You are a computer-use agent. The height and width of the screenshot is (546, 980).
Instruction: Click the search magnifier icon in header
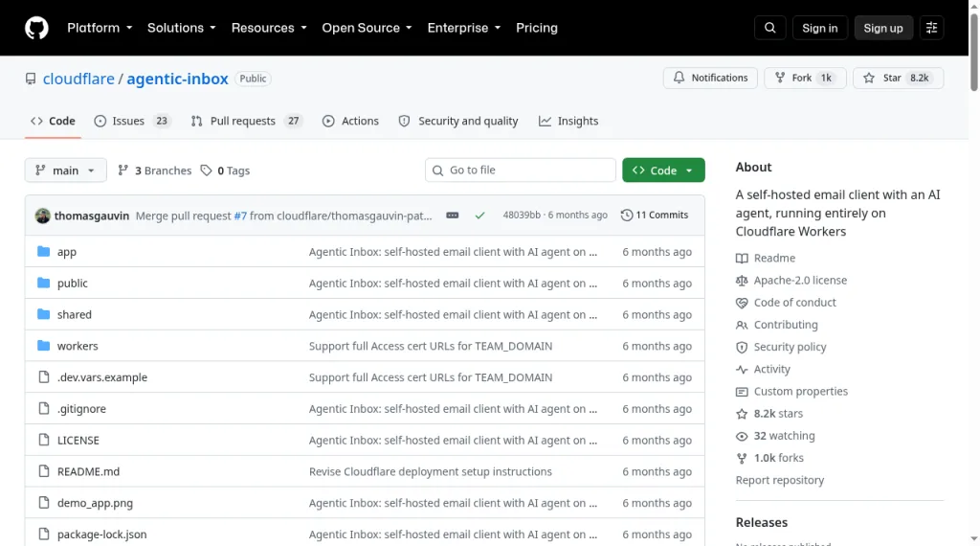(770, 28)
